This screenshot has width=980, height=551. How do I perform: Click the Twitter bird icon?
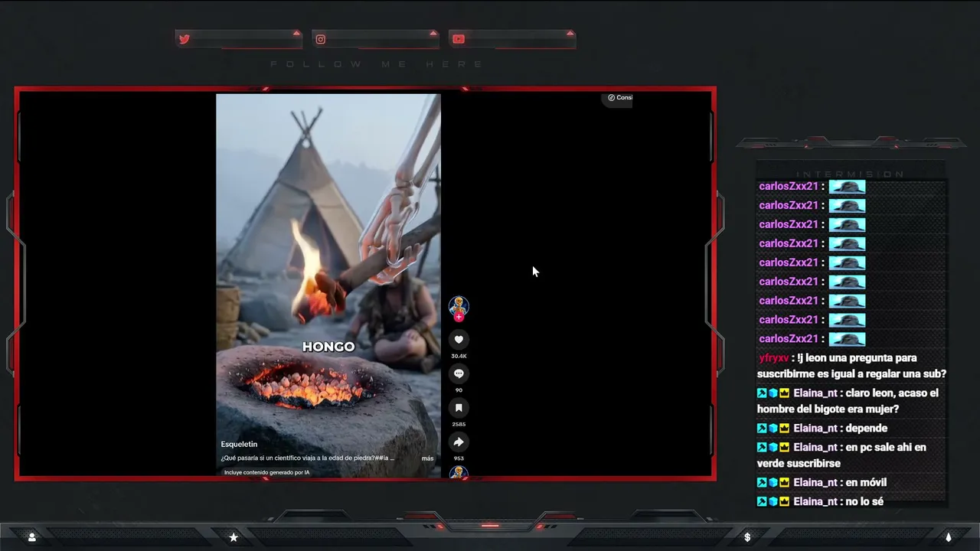point(184,39)
